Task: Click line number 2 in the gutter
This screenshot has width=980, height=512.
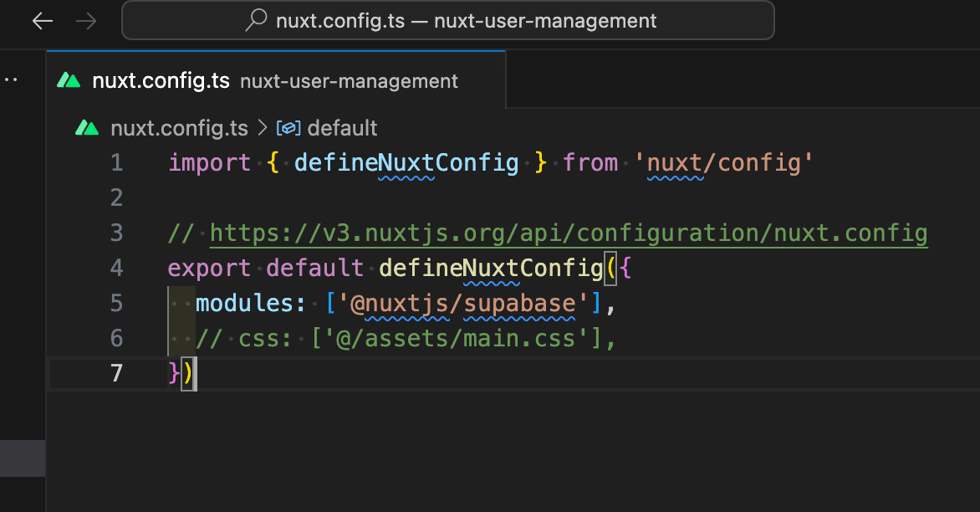Action: coord(117,198)
